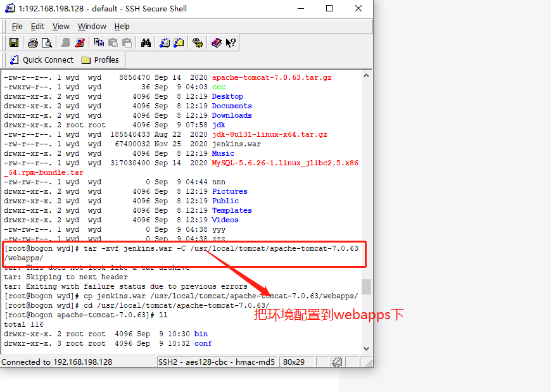This screenshot has height=392, width=551.
Task: Click the terminal scrollbar up arrow
Action: pos(366,75)
